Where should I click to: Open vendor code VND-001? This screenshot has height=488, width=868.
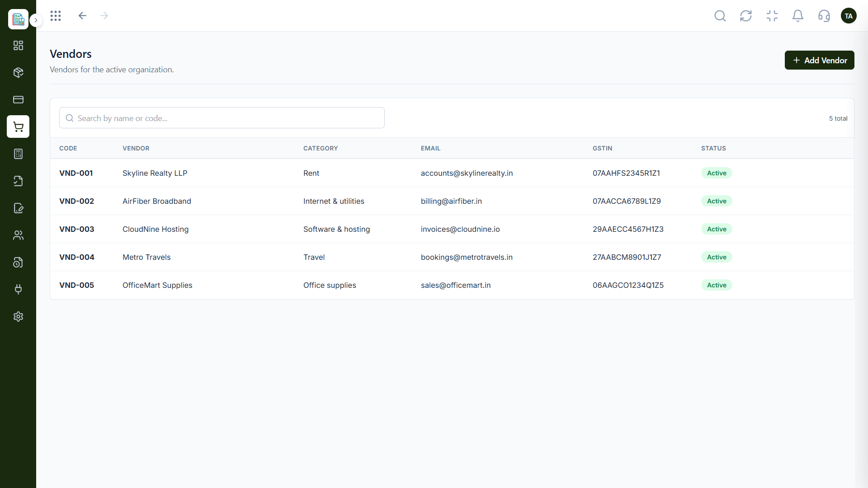click(x=76, y=173)
